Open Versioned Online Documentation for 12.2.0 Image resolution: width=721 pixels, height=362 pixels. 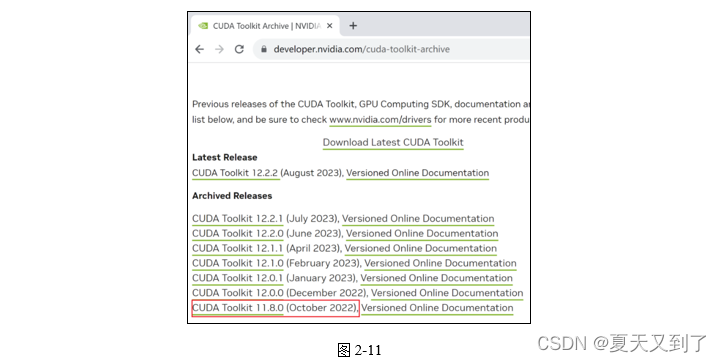422,233
